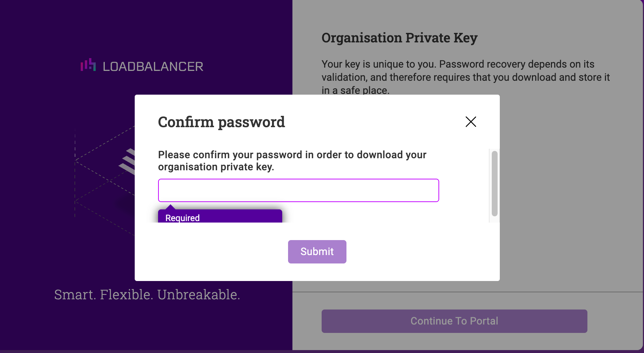Viewport: 644px width, 353px height.
Task: Click the 'Please confirm your password' instruction text
Action: click(x=292, y=161)
